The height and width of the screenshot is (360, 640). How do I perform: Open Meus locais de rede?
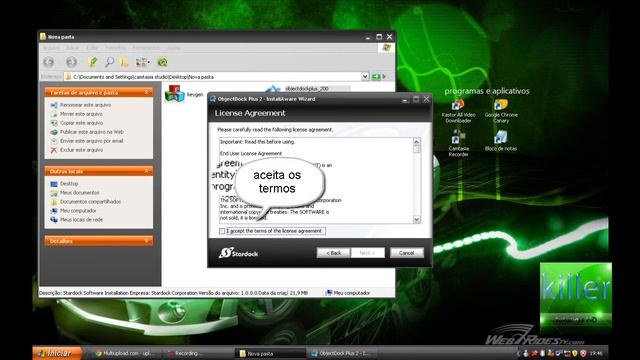click(x=81, y=220)
